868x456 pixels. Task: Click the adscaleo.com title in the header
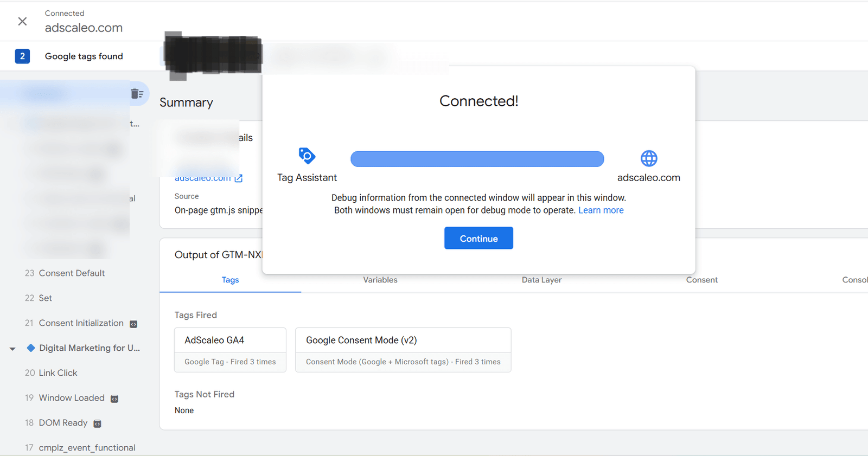coord(84,28)
